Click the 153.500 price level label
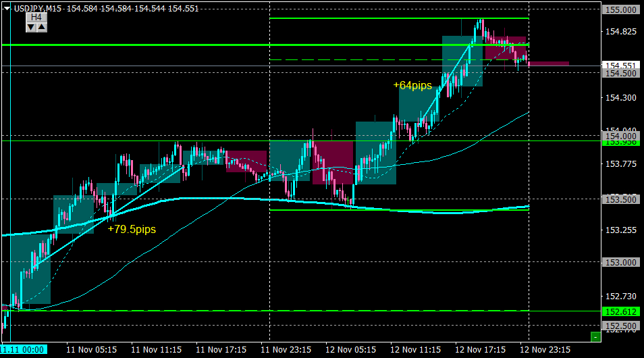 point(621,200)
